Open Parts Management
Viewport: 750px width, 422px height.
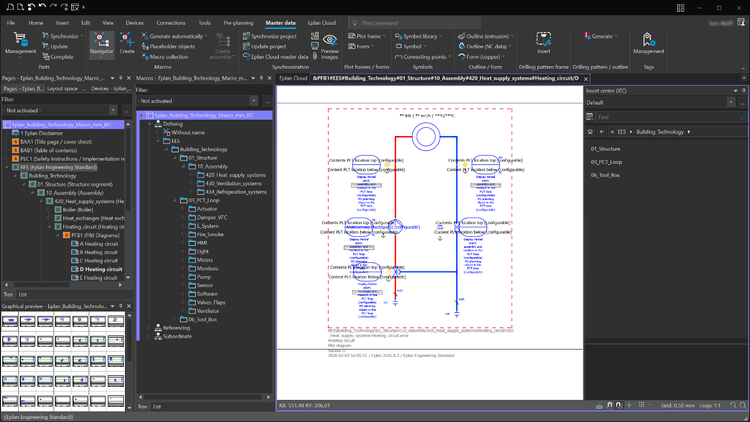pos(20,44)
